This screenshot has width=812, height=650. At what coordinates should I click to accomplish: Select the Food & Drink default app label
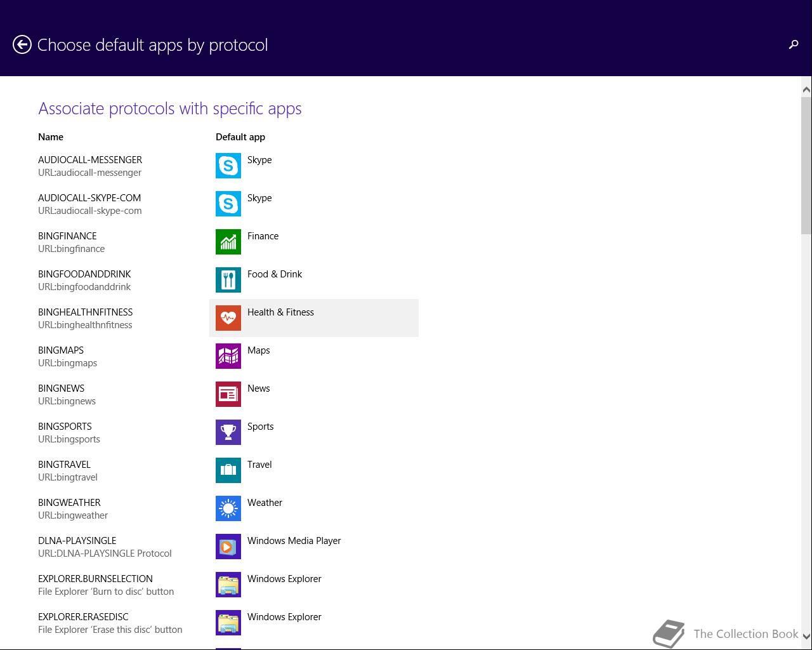coord(275,274)
